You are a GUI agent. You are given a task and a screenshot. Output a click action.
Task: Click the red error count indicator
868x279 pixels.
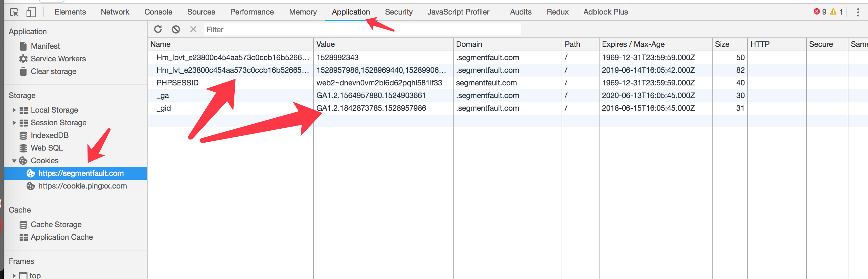point(820,12)
